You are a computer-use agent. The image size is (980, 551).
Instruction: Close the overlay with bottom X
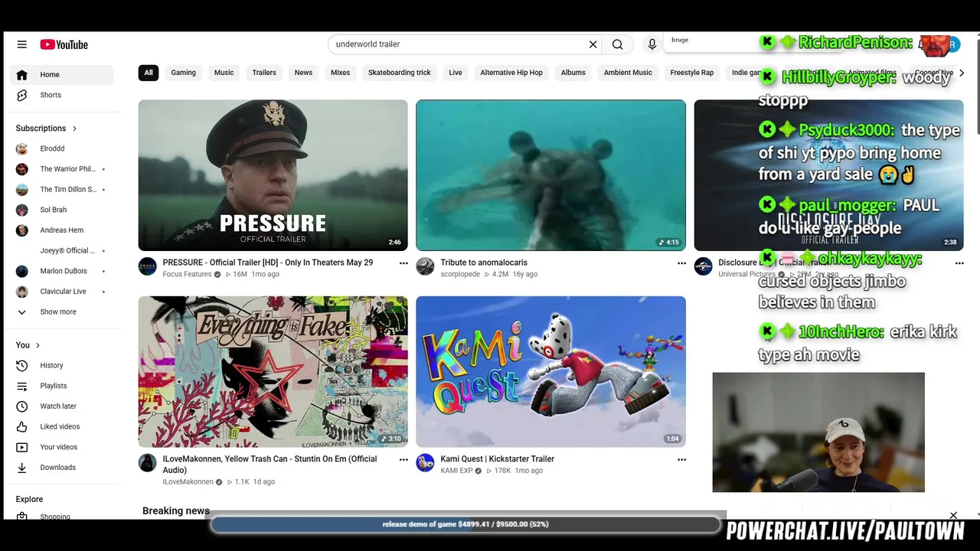coord(953,516)
